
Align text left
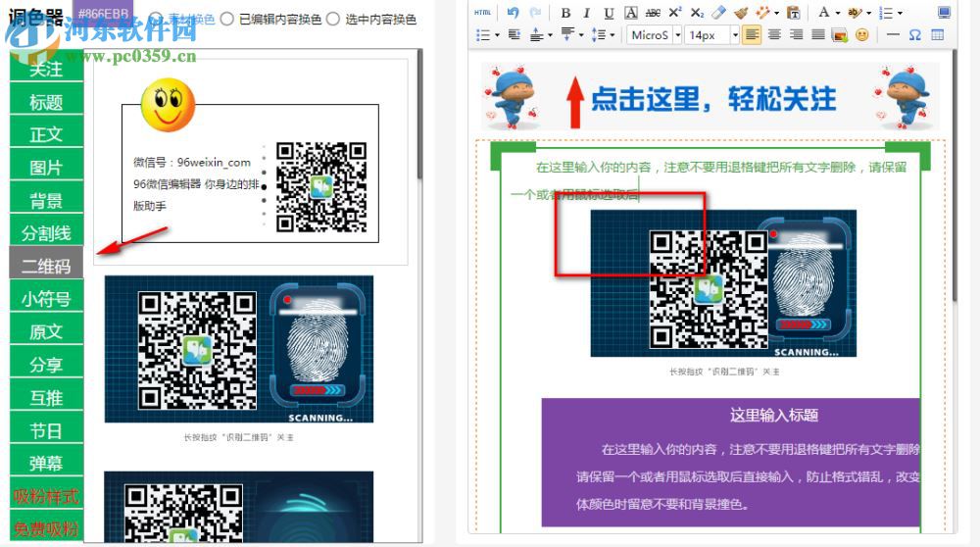coord(752,35)
